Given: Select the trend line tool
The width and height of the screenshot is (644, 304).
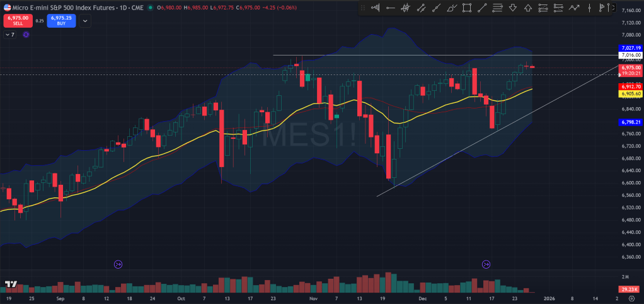Looking at the screenshot, I should (482, 8).
